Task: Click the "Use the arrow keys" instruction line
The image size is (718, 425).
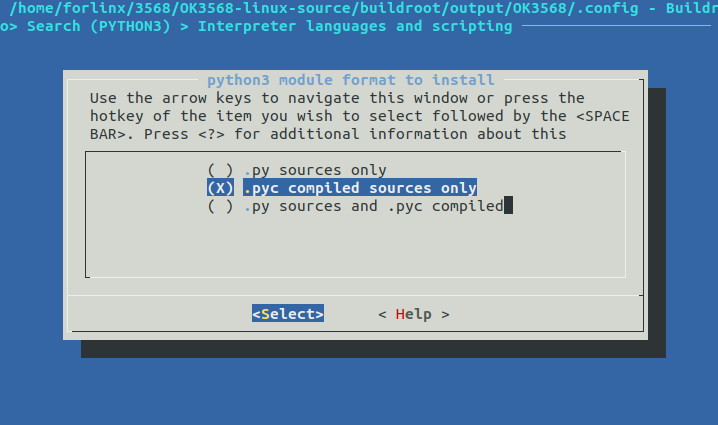Action: tap(337, 98)
